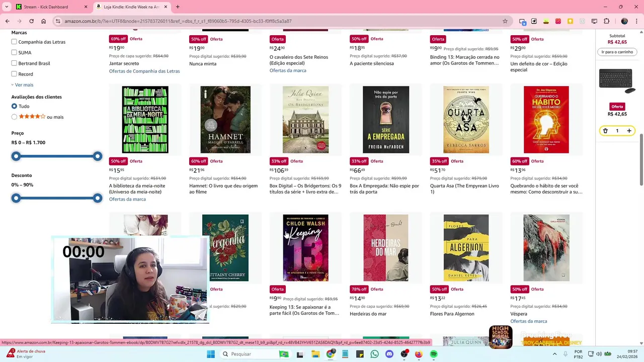Open Ofertas da marca under Sete Reinos
Viewport: 644px width, 362px height.
[288, 70]
